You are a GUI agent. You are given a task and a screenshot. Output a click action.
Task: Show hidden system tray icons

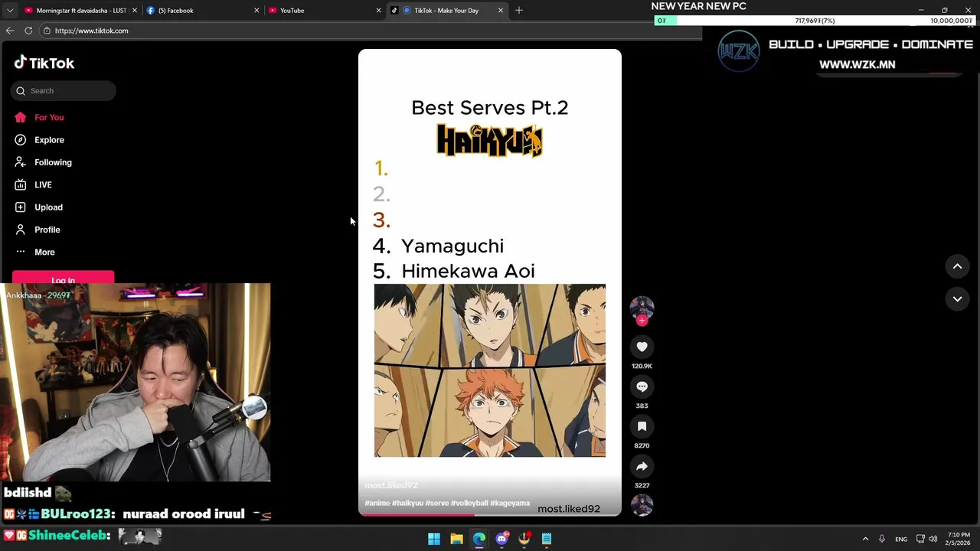click(865, 539)
